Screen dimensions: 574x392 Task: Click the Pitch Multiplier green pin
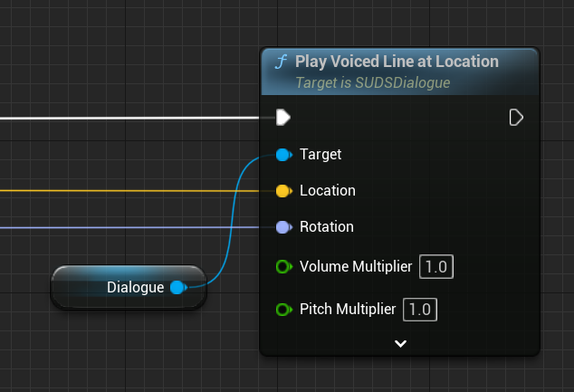pyautogui.click(x=283, y=310)
